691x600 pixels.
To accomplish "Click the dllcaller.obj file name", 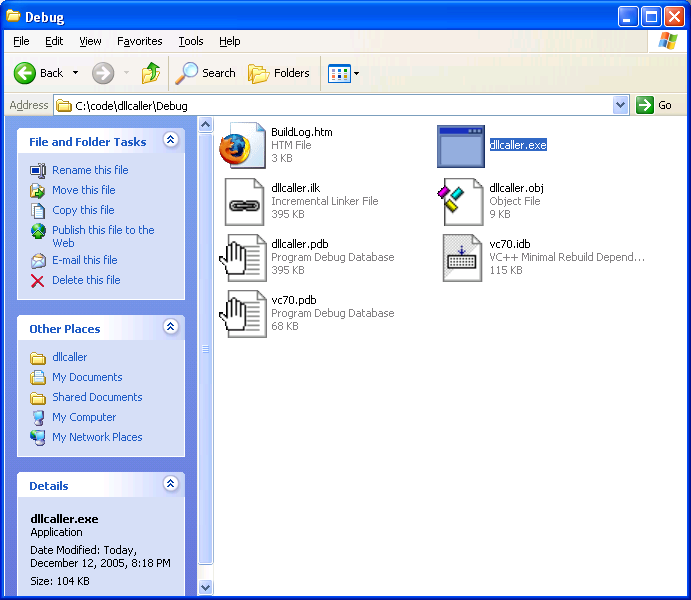I will click(516, 188).
